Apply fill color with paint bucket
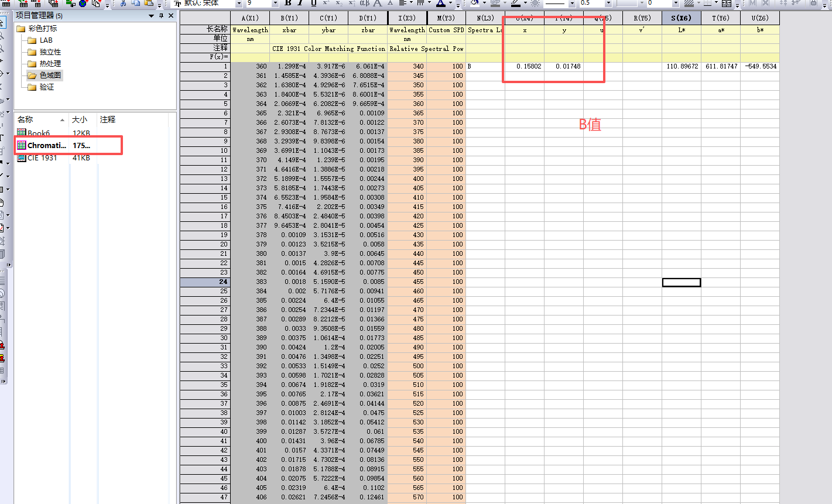 click(474, 3)
